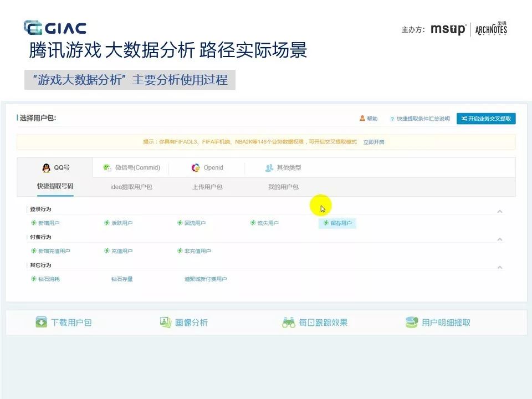
Task: Click the lightning icon beside 回流用户
Action: point(180,223)
